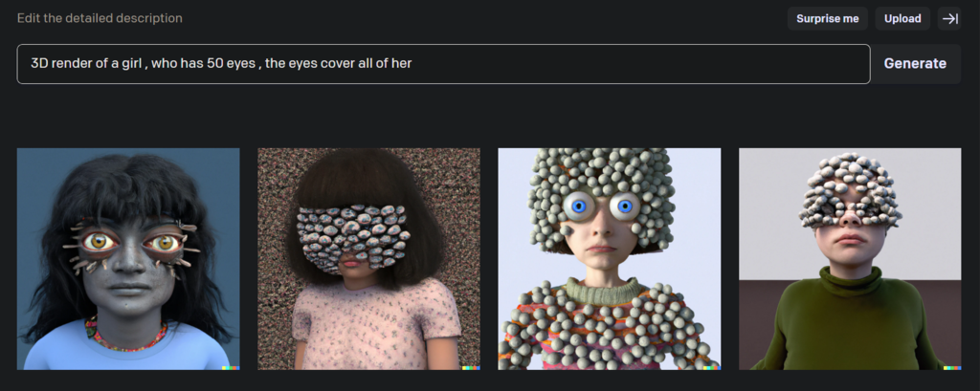Click the left blue eye in the third image

(578, 206)
